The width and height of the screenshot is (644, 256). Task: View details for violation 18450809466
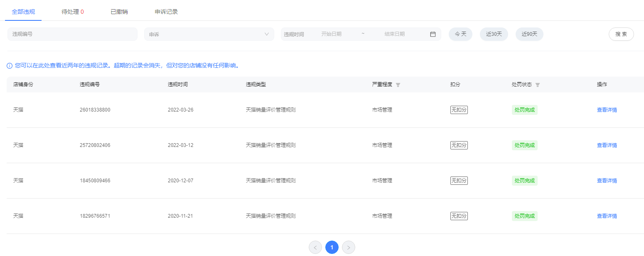tap(607, 181)
